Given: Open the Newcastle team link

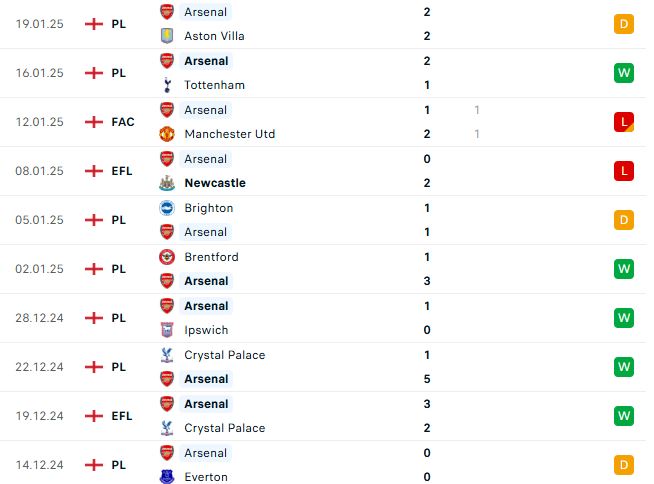Looking at the screenshot, I should 215,183.
